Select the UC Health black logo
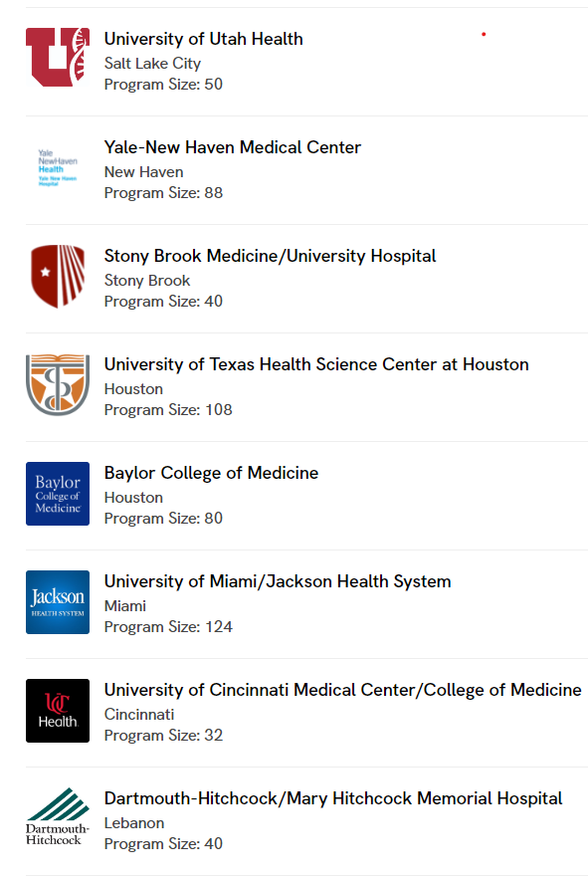 tap(58, 711)
